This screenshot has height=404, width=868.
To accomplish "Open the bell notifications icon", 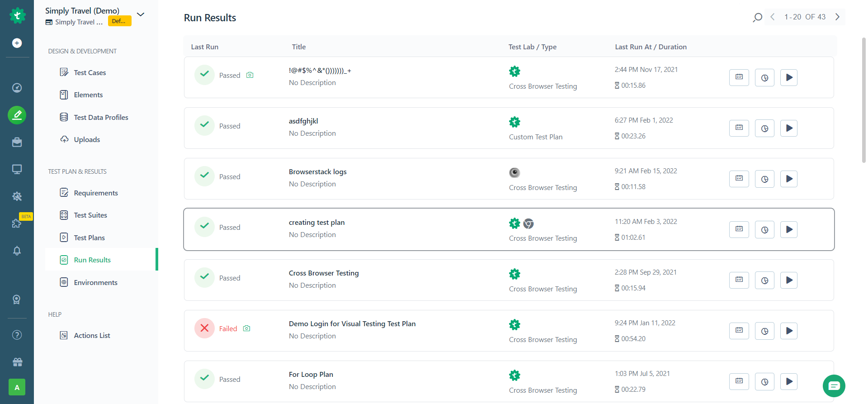I will pyautogui.click(x=17, y=251).
